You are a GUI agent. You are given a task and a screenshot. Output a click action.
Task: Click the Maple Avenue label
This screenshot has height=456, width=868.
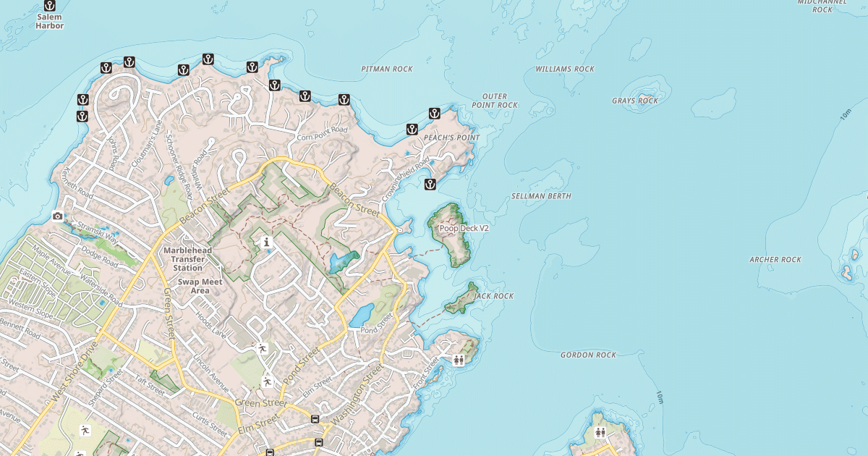tap(51, 259)
